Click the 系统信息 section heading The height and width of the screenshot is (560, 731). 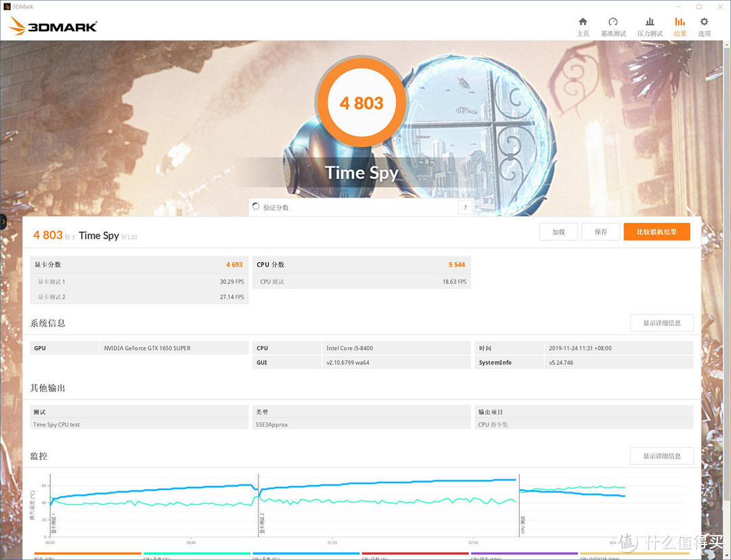(x=47, y=323)
